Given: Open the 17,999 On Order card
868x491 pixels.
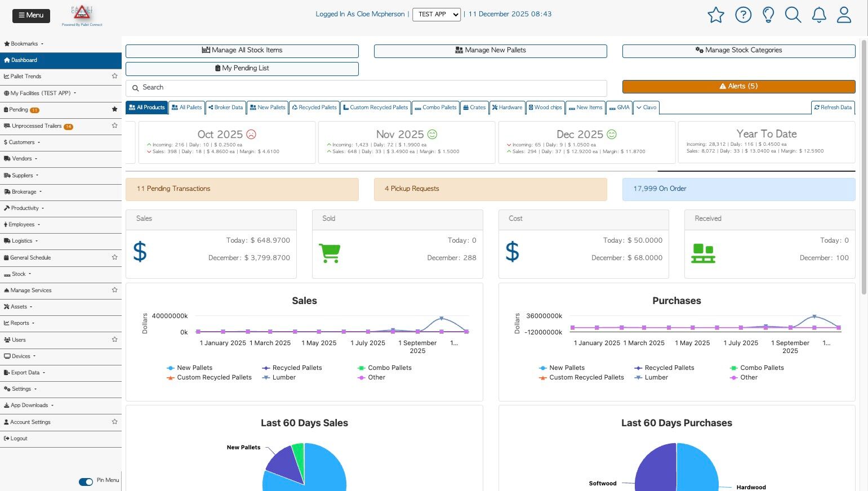Looking at the screenshot, I should [739, 189].
